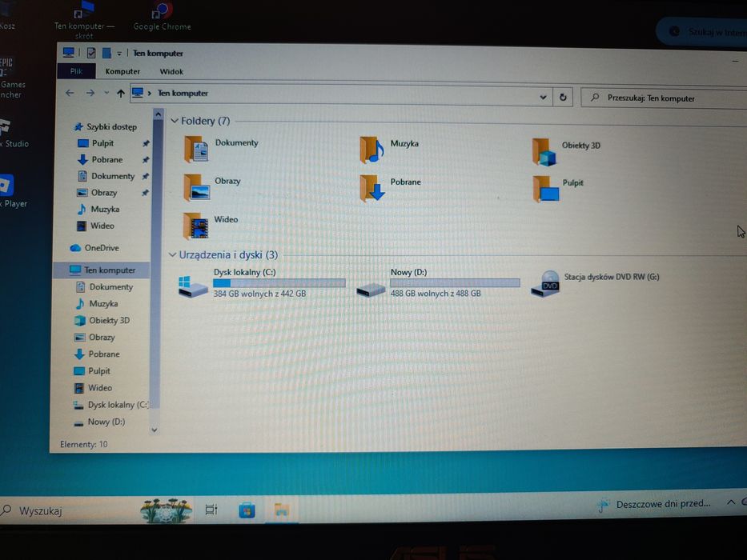Viewport: 747px width, 560px height.
Task: Select Nowy (D:) in the navigation pane
Action: [x=99, y=422]
